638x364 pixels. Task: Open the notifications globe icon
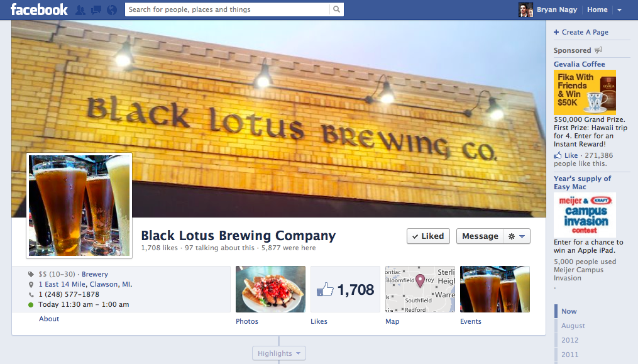[112, 10]
